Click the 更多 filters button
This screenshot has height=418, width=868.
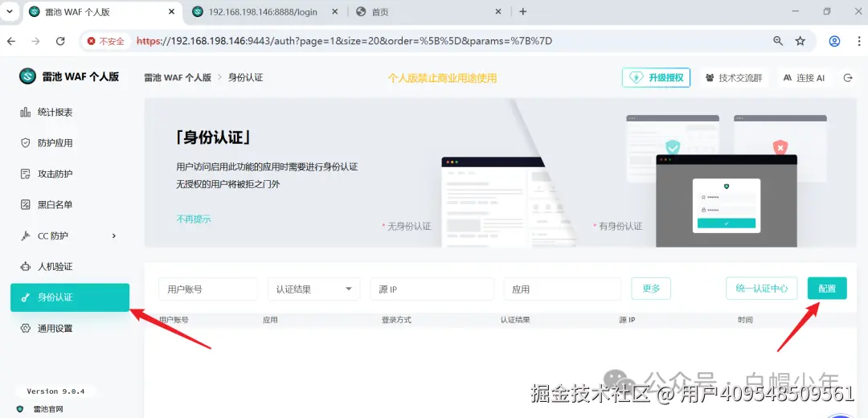tap(651, 289)
